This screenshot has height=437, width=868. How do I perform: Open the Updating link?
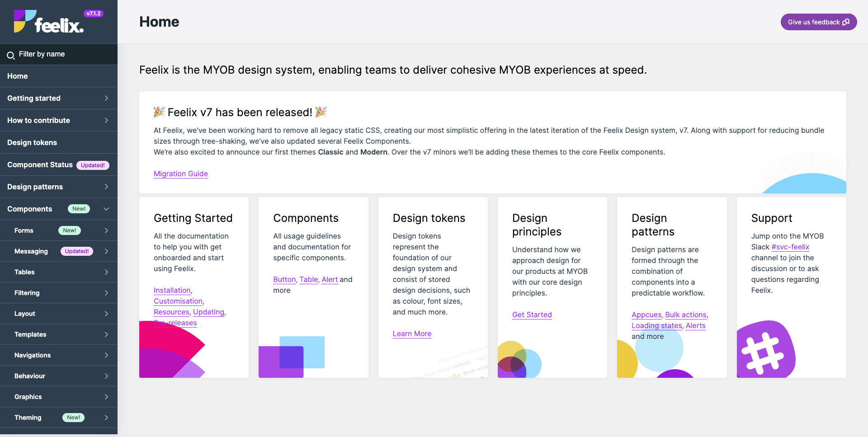point(208,312)
